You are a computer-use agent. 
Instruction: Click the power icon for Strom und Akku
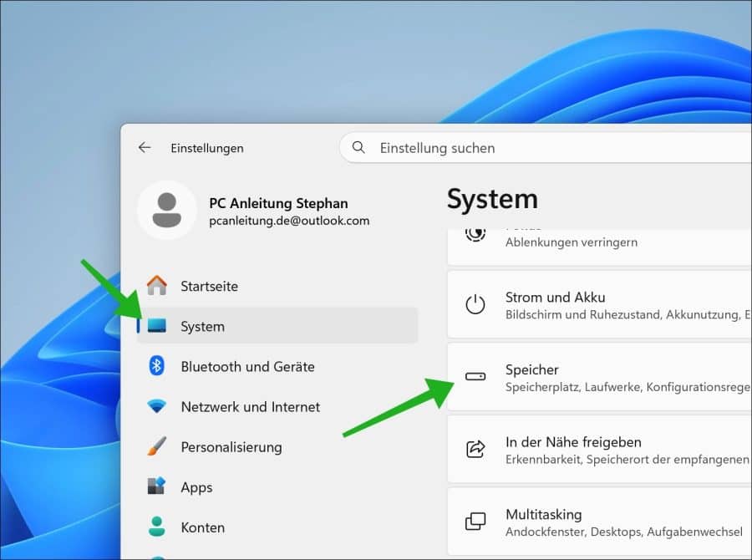[x=475, y=304]
